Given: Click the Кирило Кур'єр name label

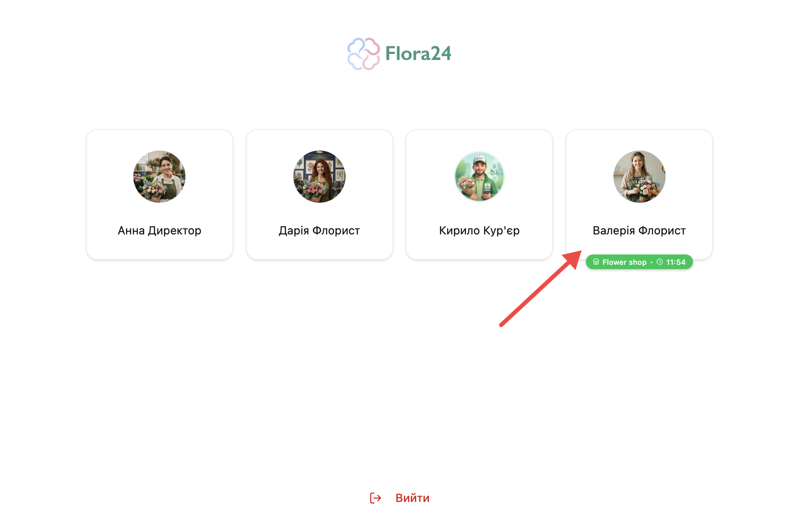Looking at the screenshot, I should pyautogui.click(x=479, y=230).
